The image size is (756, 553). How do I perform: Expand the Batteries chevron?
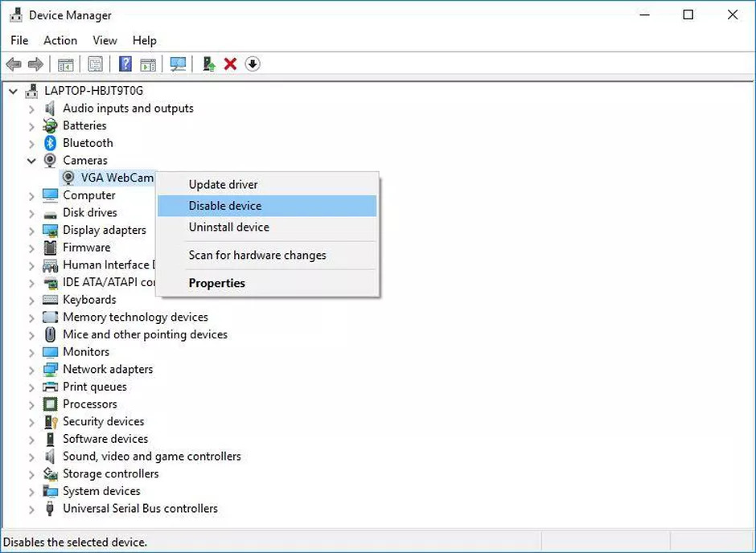(31, 127)
